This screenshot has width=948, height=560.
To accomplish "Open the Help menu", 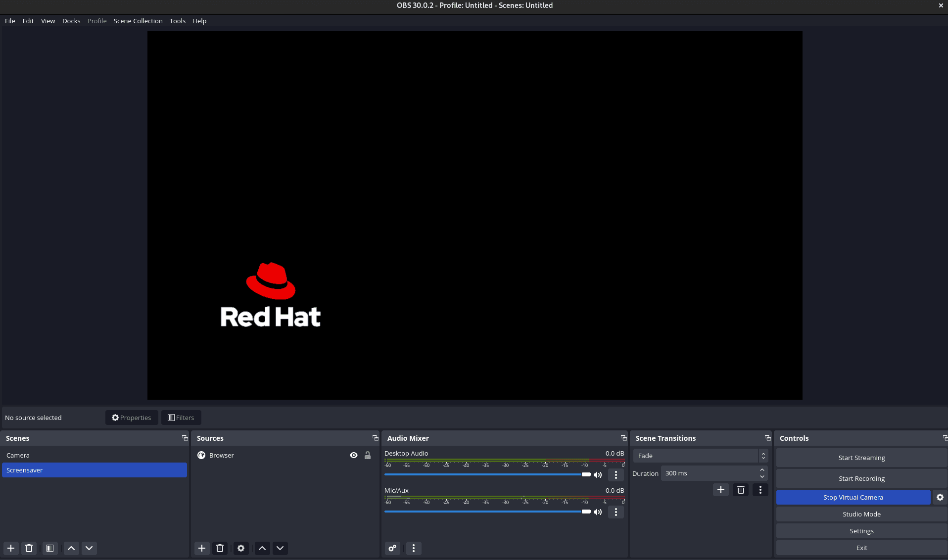I will pos(199,21).
